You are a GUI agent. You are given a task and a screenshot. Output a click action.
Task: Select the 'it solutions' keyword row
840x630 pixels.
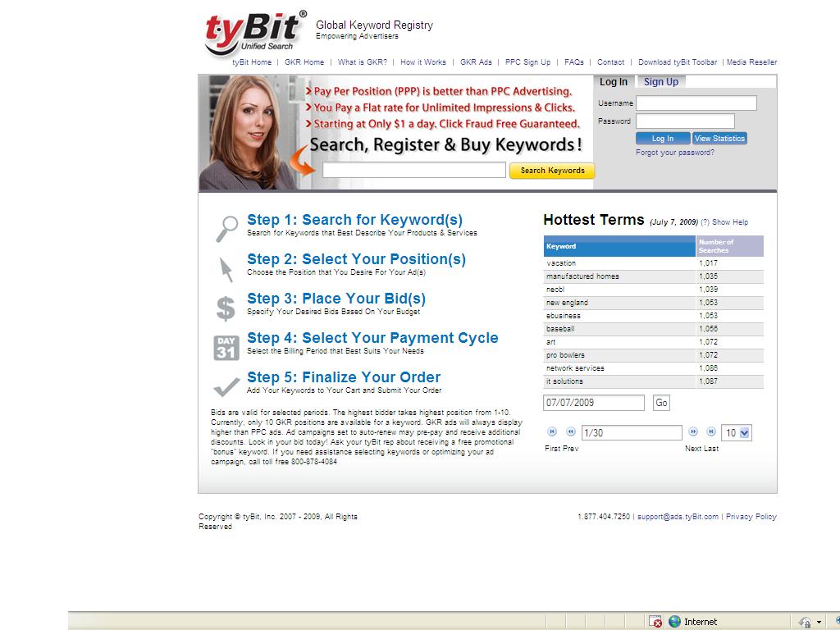click(x=654, y=381)
